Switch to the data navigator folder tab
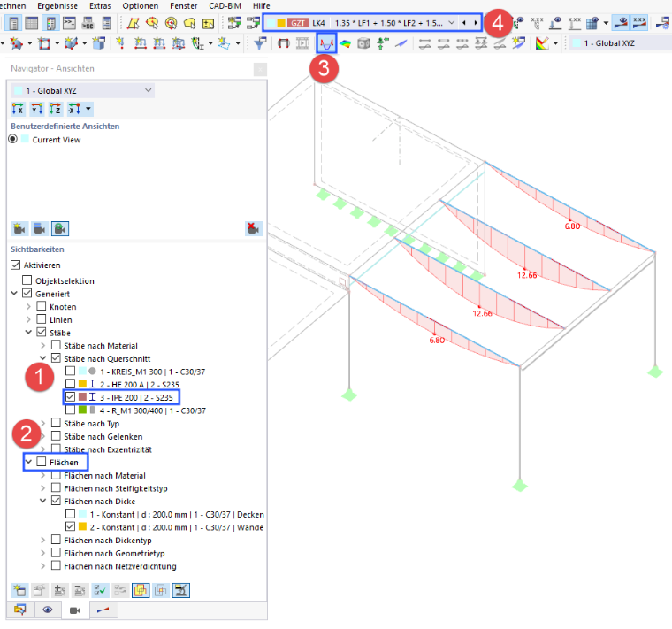This screenshot has width=672, height=629. coord(20,610)
